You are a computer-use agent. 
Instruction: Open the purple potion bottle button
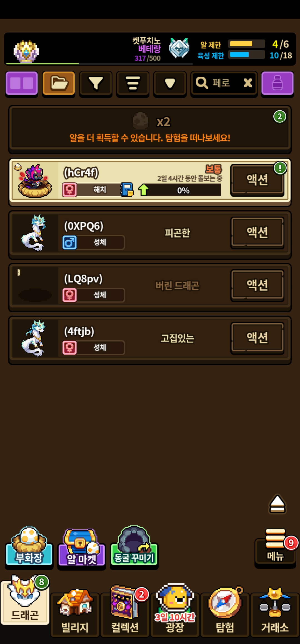coord(277,83)
